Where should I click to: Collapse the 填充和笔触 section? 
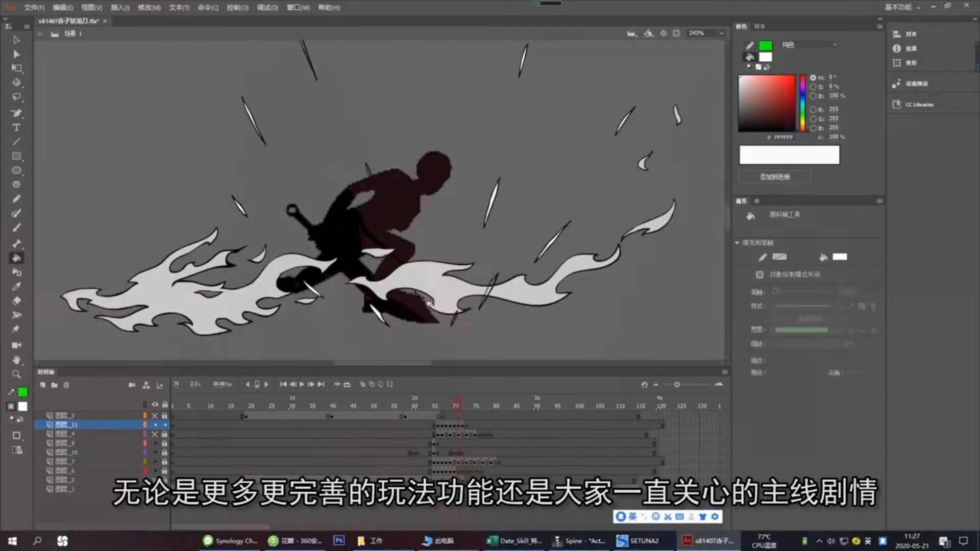coord(737,243)
